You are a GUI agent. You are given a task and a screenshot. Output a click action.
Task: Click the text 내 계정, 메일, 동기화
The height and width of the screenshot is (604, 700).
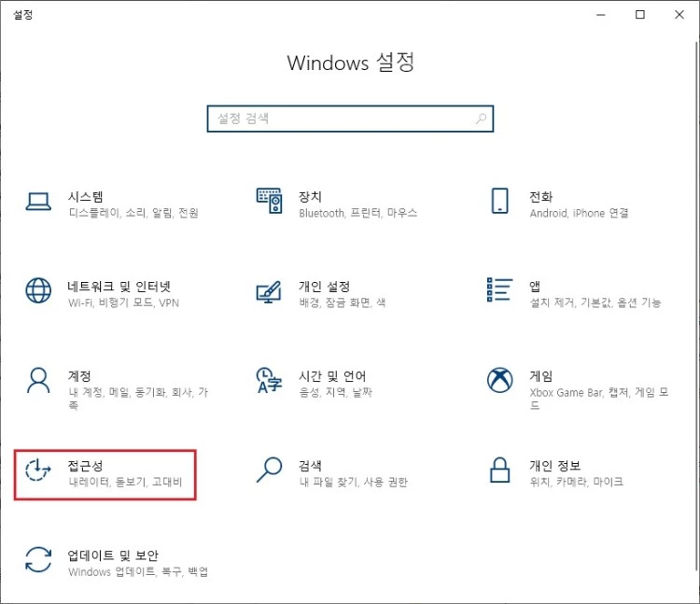[118, 392]
